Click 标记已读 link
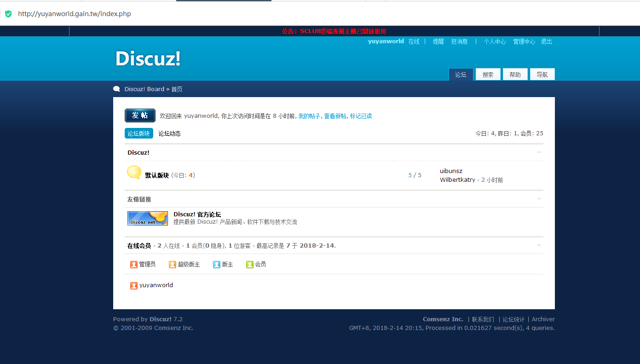The height and width of the screenshot is (364, 640). click(x=361, y=116)
